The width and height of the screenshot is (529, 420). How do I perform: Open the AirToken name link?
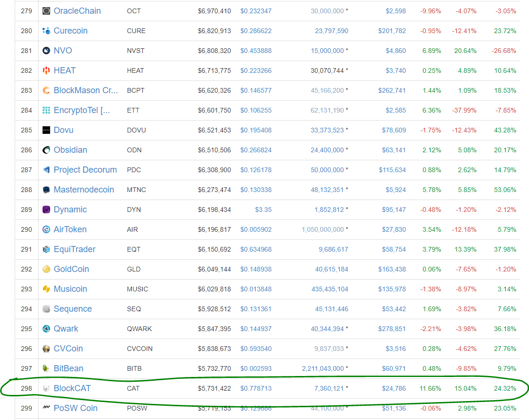pyautogui.click(x=70, y=229)
